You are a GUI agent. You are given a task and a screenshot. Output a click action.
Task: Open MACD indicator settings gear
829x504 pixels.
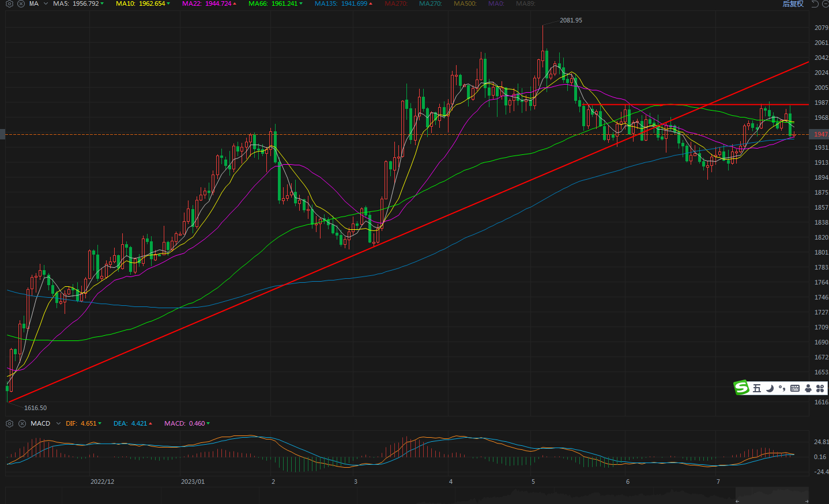pos(9,423)
